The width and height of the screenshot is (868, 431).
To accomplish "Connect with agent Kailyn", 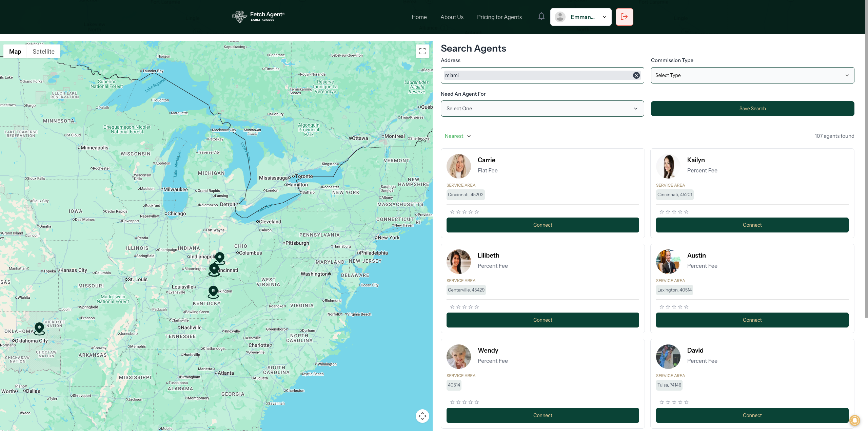I will tap(752, 225).
